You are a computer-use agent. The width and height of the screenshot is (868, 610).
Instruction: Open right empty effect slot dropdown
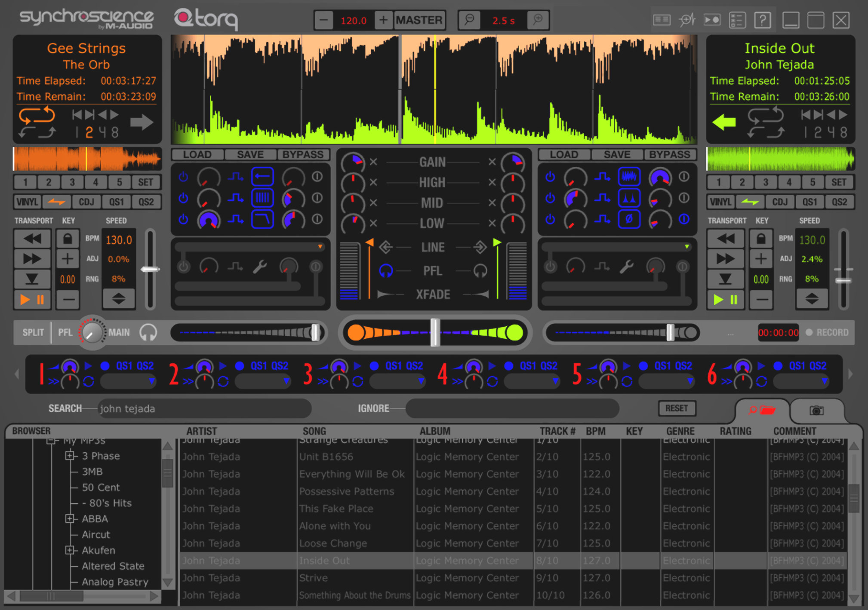tap(686, 247)
